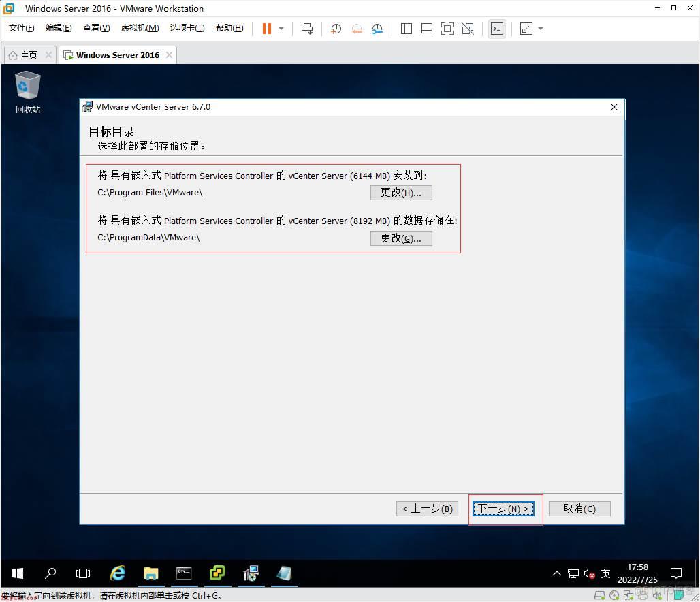Open the 选项卡(T) menu
The image size is (700, 602).
point(187,28)
